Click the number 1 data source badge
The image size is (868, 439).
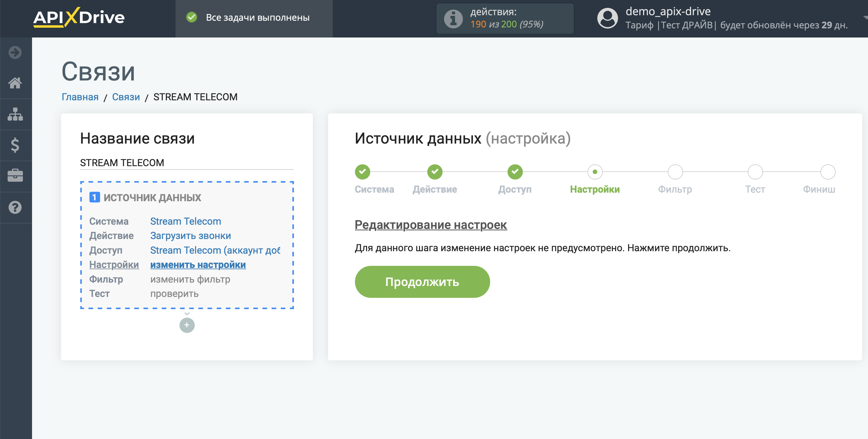(x=94, y=197)
